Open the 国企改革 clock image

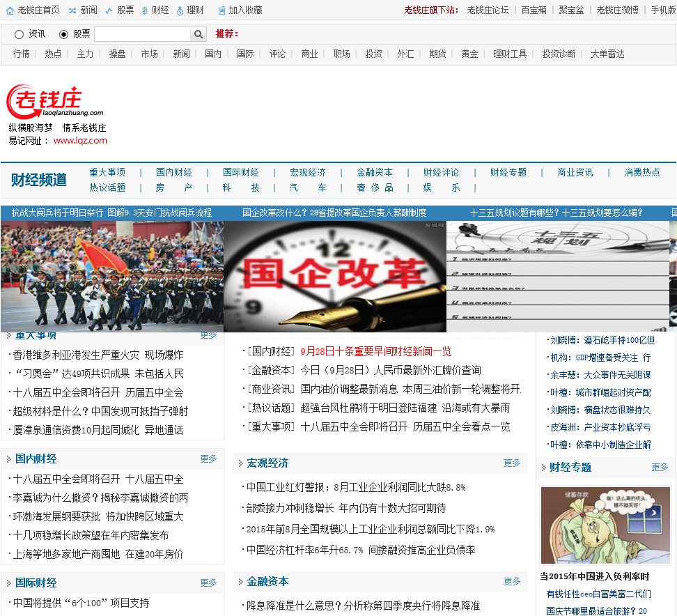335,277
